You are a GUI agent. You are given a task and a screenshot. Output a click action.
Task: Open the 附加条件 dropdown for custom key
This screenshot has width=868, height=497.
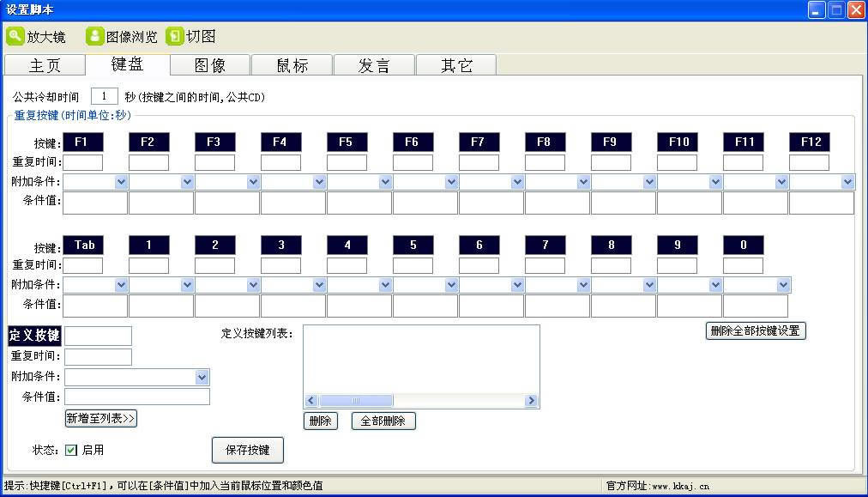pyautogui.click(x=202, y=377)
